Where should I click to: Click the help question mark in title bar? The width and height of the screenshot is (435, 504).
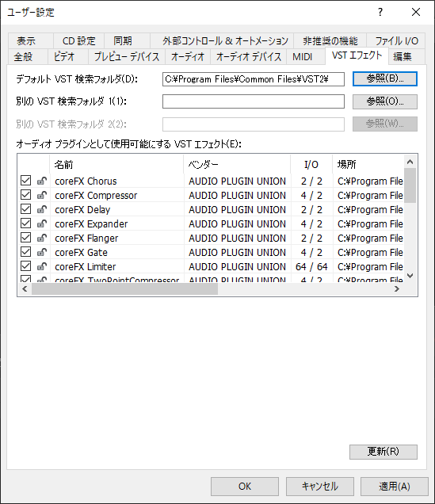380,12
